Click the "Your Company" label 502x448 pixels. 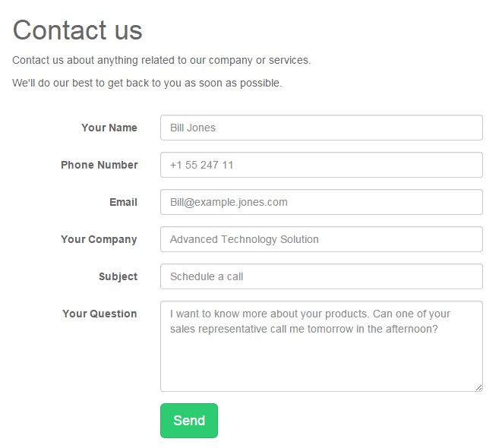click(99, 239)
